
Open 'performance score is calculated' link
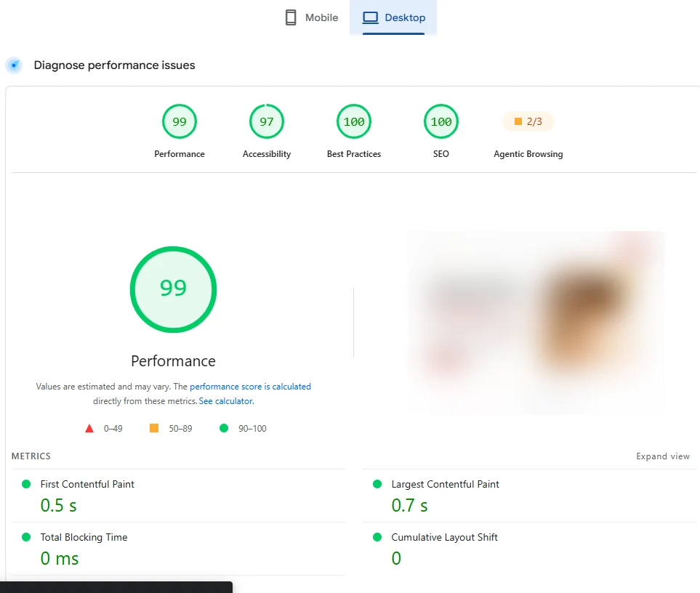pos(250,387)
